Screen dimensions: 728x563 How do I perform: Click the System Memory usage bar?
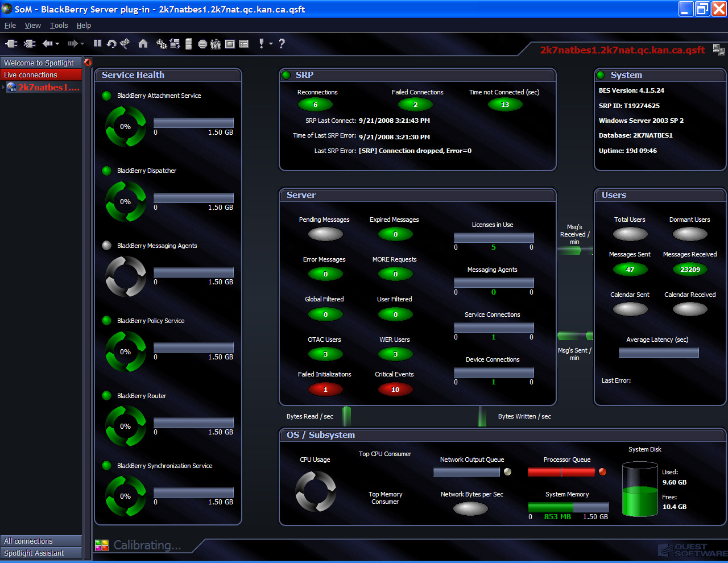[x=568, y=507]
